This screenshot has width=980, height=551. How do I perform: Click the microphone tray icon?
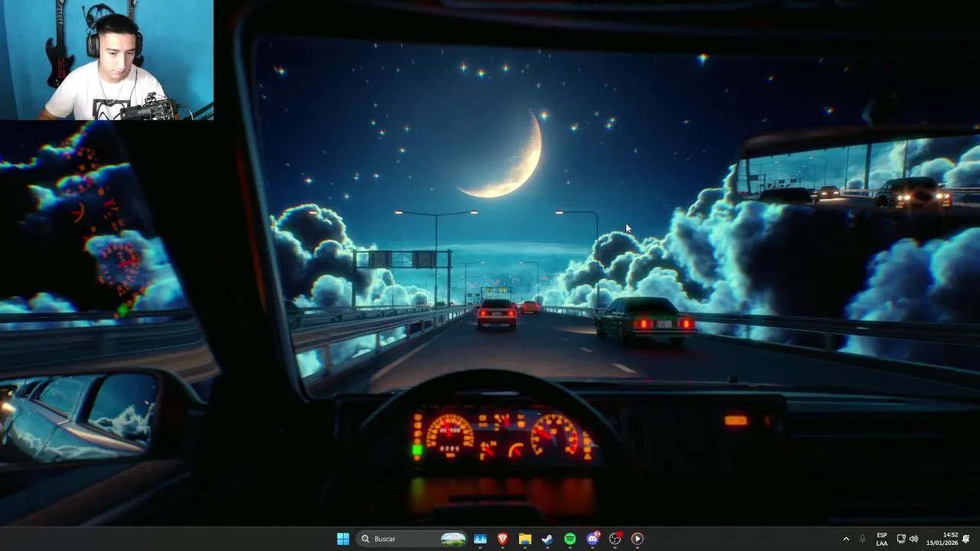[x=863, y=539]
